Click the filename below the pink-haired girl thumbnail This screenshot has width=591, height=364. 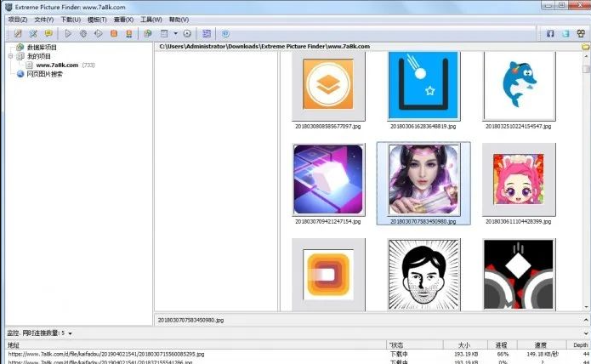pos(518,222)
